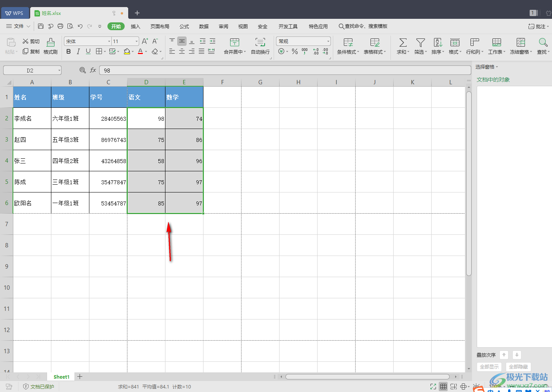Switch to the Formulas (公式) tab
Screen dimensions: 552x392
184,26
